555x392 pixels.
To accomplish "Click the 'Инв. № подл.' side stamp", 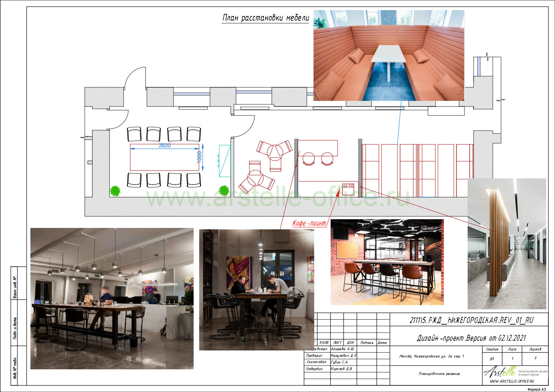I will coord(15,368).
